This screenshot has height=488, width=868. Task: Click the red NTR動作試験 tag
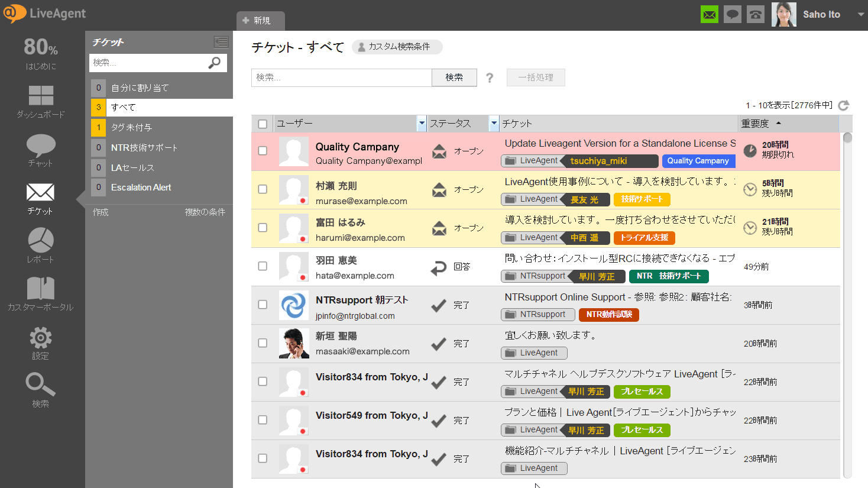tap(609, 315)
